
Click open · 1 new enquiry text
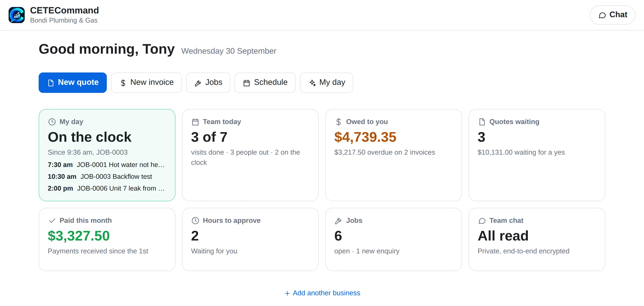coord(367,251)
